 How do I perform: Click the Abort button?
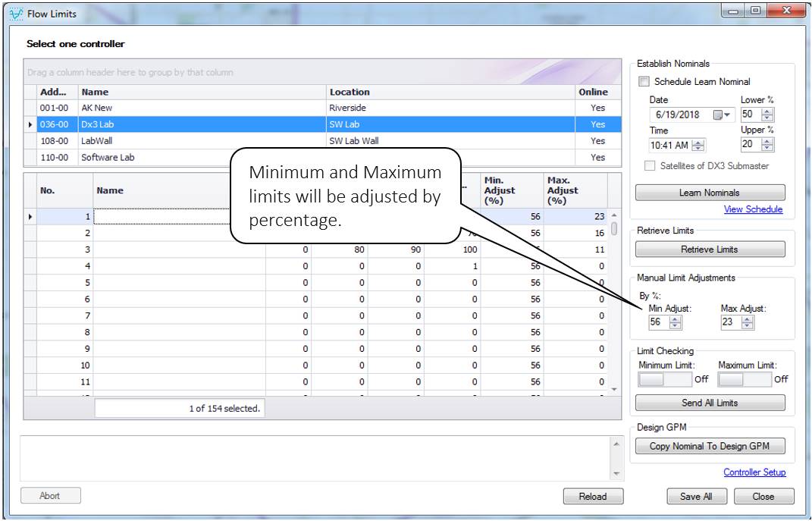click(x=50, y=496)
